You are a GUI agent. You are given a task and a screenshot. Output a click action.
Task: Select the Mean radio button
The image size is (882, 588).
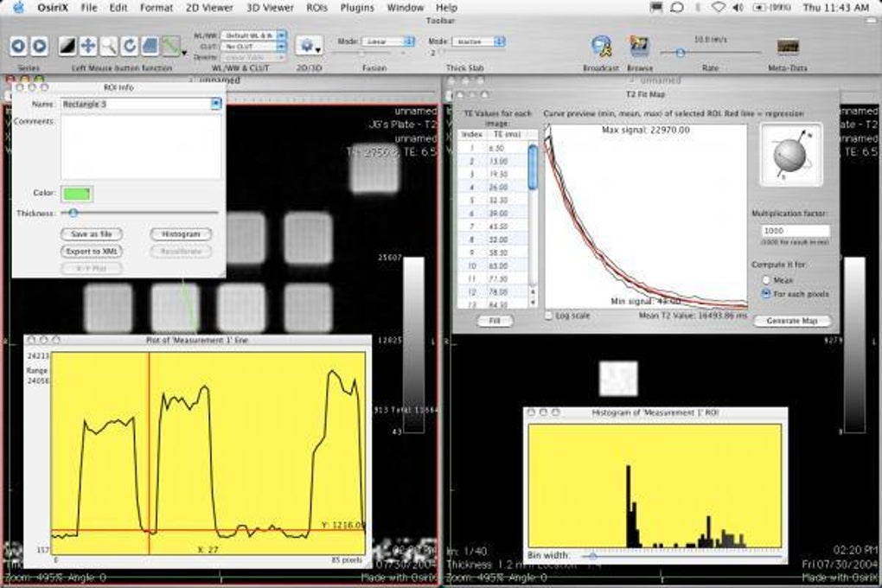[x=766, y=279]
